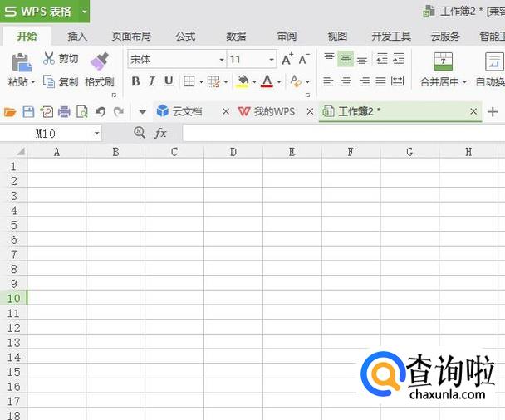Click distributed alignment icon
The height and width of the screenshot is (420, 505).
coord(397,81)
